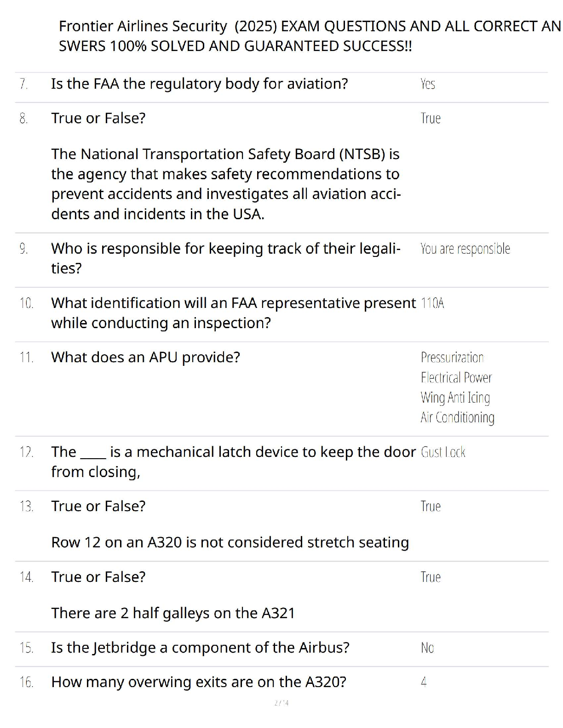Select question 10 about FAA representative identification
Screen dimensions: 563x728
(x=234, y=313)
